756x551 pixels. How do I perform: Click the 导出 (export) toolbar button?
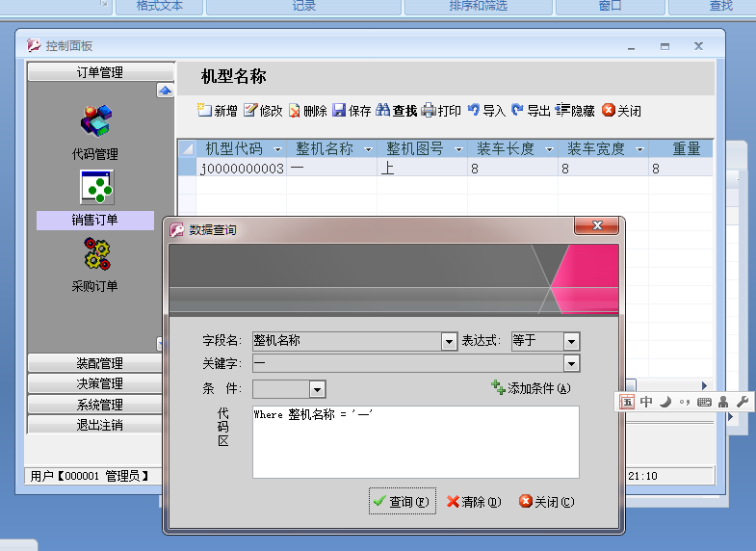(x=531, y=111)
